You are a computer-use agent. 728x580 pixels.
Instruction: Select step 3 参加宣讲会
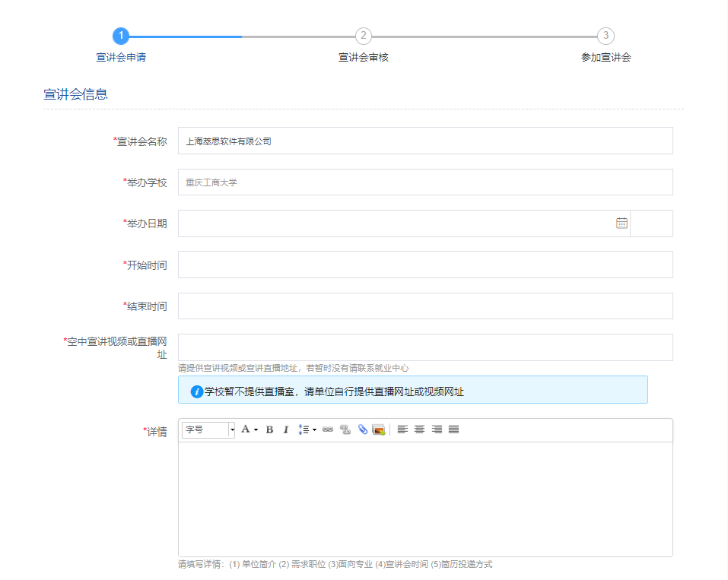tap(606, 36)
